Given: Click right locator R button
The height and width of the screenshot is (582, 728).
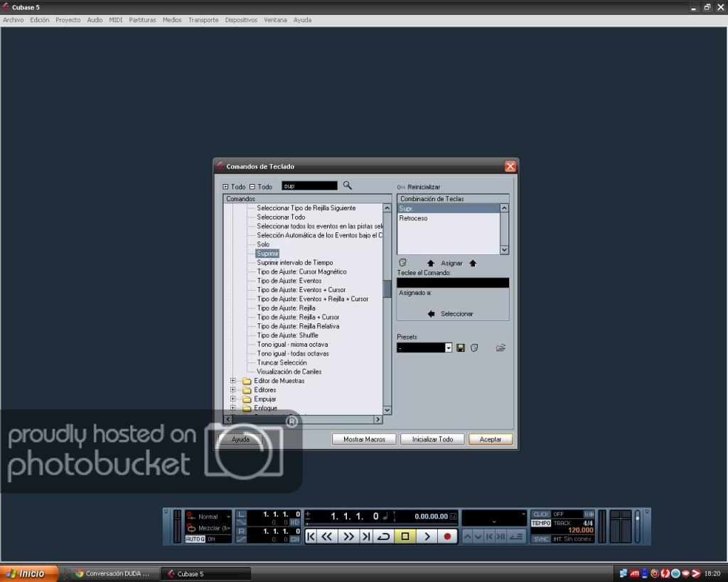Looking at the screenshot, I should 241,532.
